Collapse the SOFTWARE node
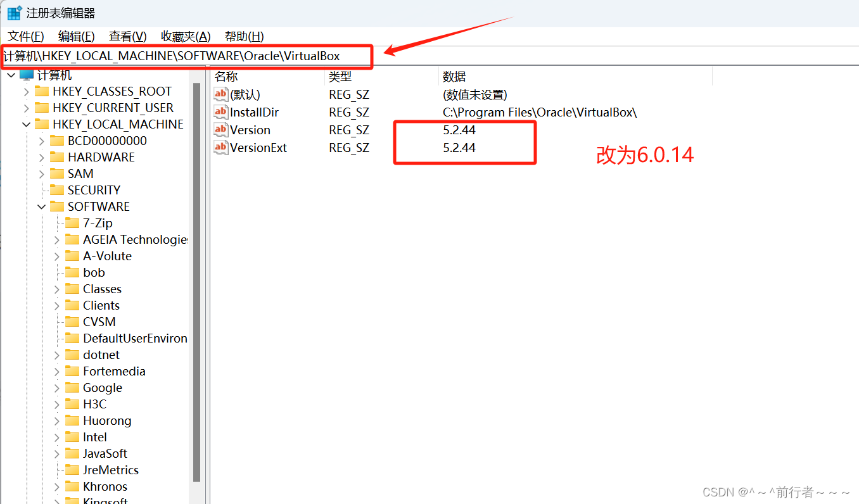Viewport: 859px width, 504px height. coord(41,206)
